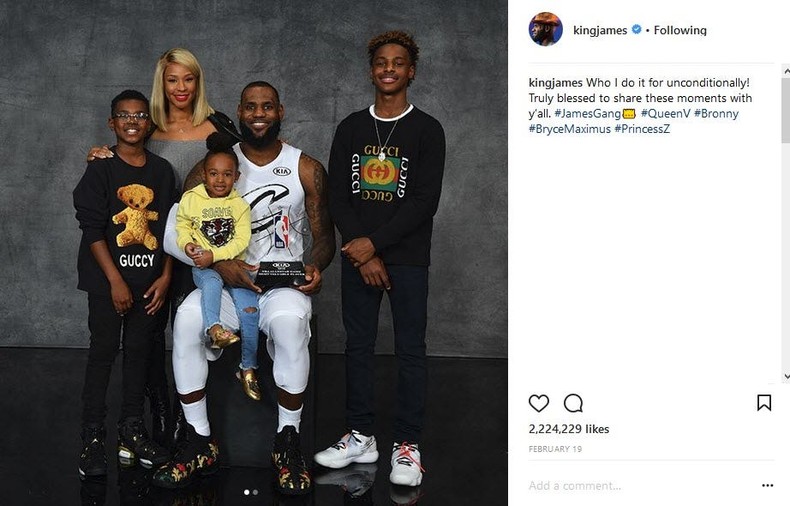
Task: Open kingjames username in header
Action: (x=600, y=30)
